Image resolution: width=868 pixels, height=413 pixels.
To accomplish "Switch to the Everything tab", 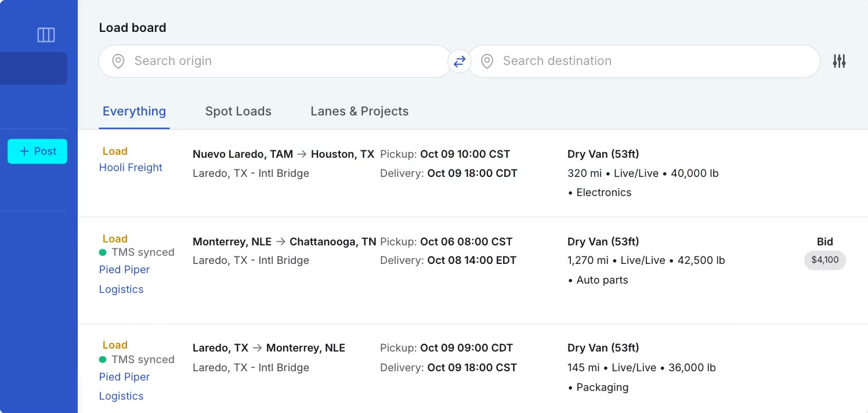I will (134, 111).
